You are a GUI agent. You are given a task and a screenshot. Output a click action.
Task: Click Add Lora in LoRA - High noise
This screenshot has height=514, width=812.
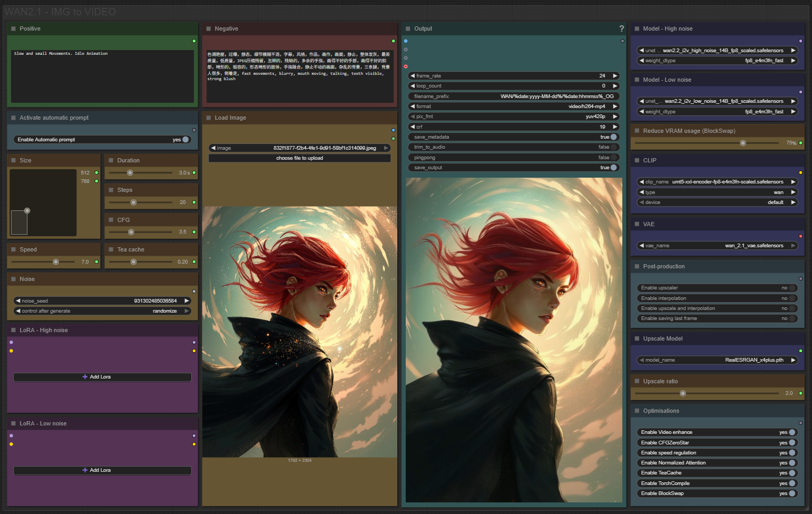pyautogui.click(x=102, y=377)
